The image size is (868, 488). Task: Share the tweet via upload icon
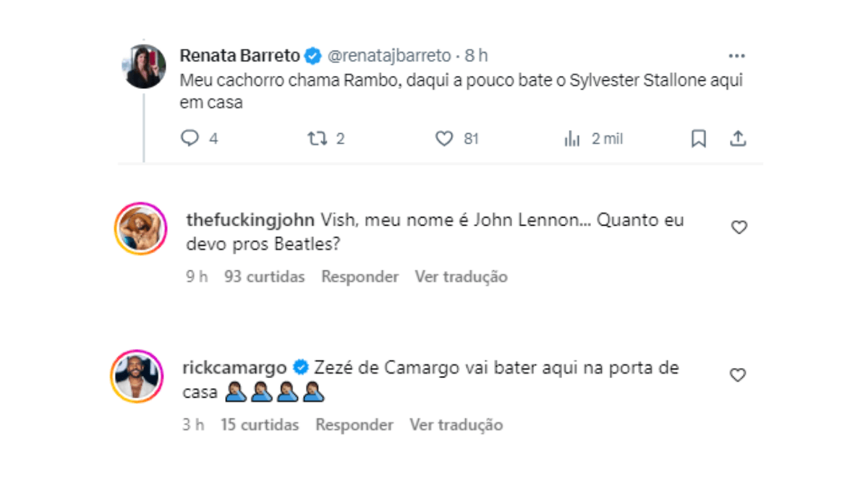click(738, 139)
